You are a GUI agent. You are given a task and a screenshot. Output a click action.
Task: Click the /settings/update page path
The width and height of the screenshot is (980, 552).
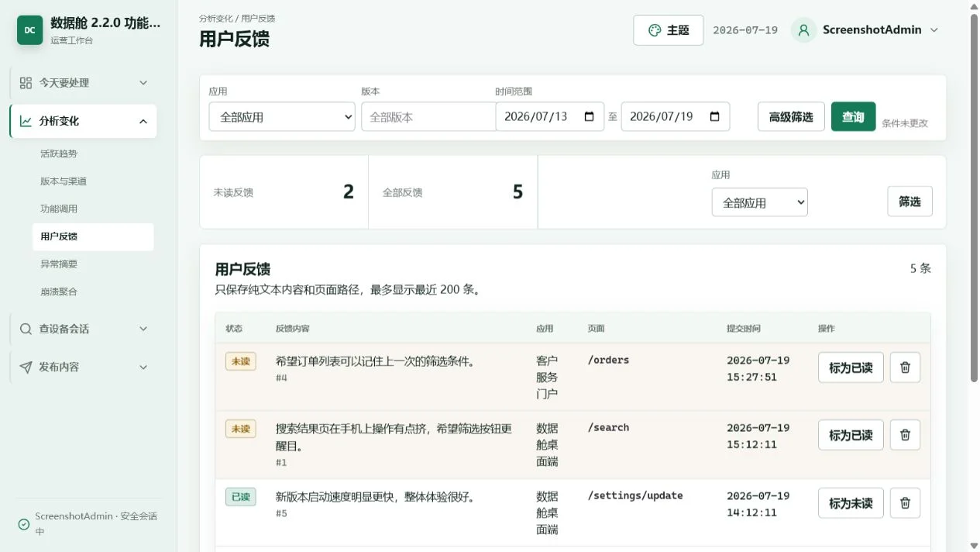coord(635,495)
